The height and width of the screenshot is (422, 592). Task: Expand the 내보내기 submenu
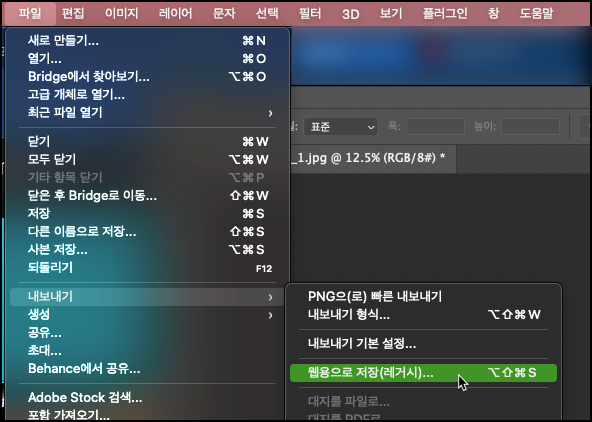pyautogui.click(x=147, y=297)
